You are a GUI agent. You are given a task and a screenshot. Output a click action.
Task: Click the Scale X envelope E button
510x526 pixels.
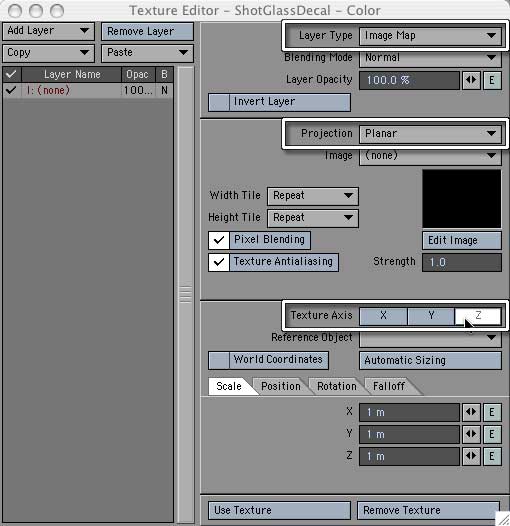point(492,412)
